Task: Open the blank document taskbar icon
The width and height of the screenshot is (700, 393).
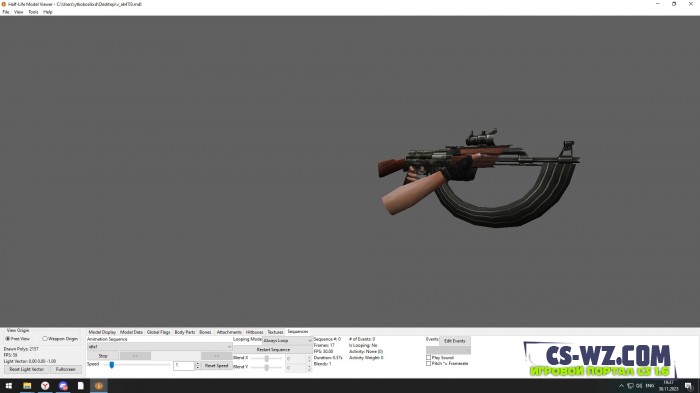Action: tap(81, 385)
